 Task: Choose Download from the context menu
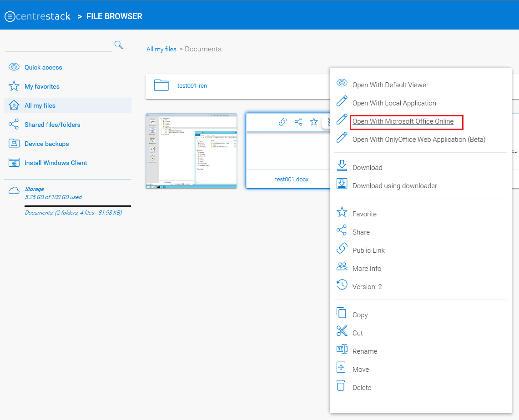(368, 168)
